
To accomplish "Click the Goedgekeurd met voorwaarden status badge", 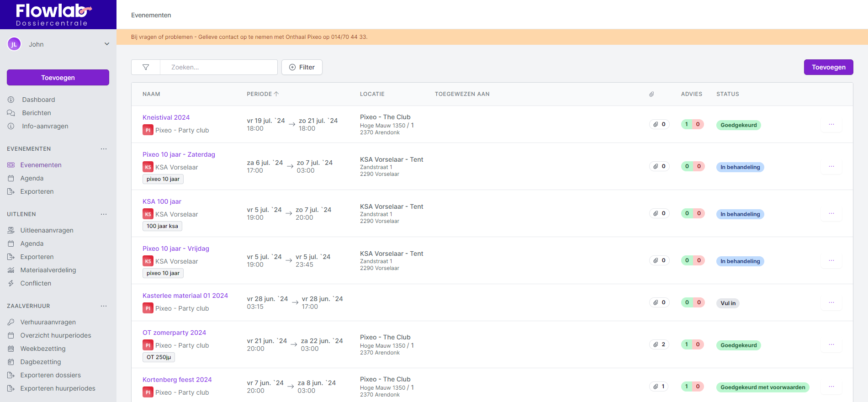I will tap(762, 387).
